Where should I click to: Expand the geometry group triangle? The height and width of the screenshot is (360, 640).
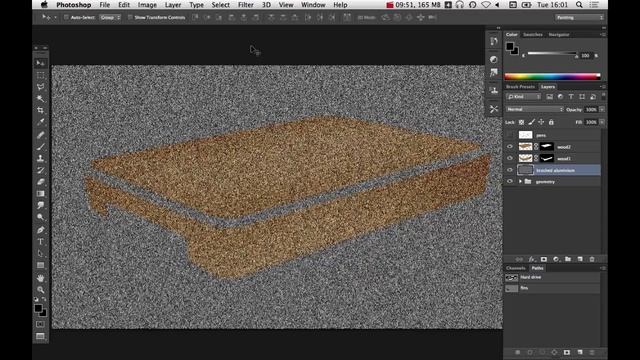pyautogui.click(x=520, y=182)
